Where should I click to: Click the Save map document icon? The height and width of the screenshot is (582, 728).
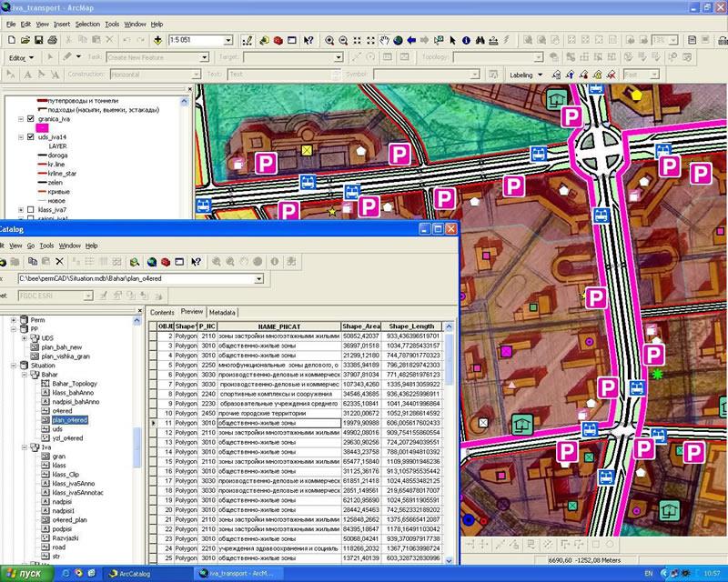[37, 41]
